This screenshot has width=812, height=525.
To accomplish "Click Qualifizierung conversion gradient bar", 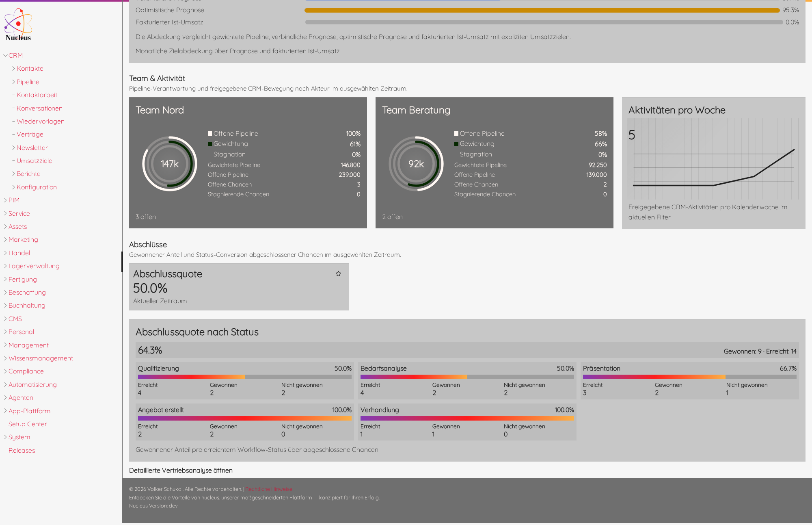I will coord(245,377).
